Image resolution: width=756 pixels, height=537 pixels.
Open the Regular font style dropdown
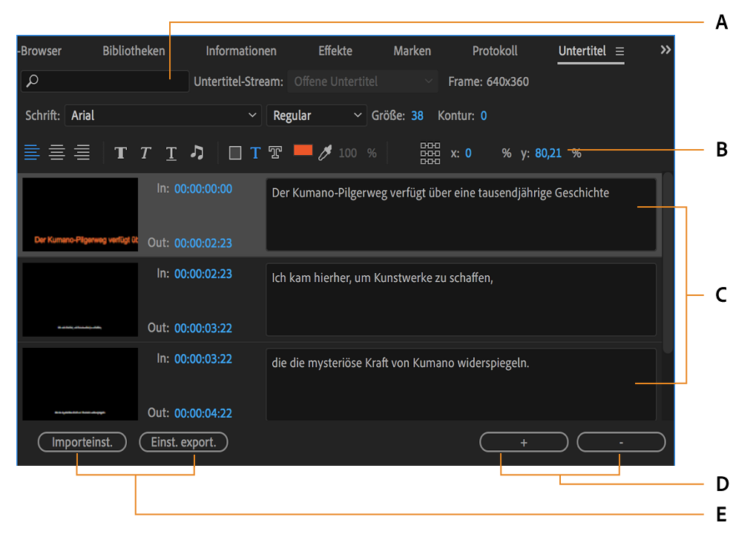pos(317,116)
